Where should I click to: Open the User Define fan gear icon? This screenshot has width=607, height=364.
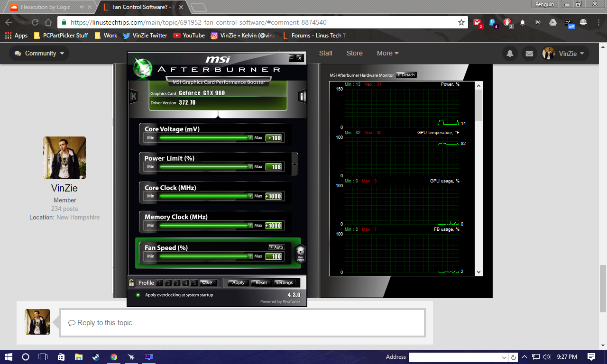click(x=300, y=254)
